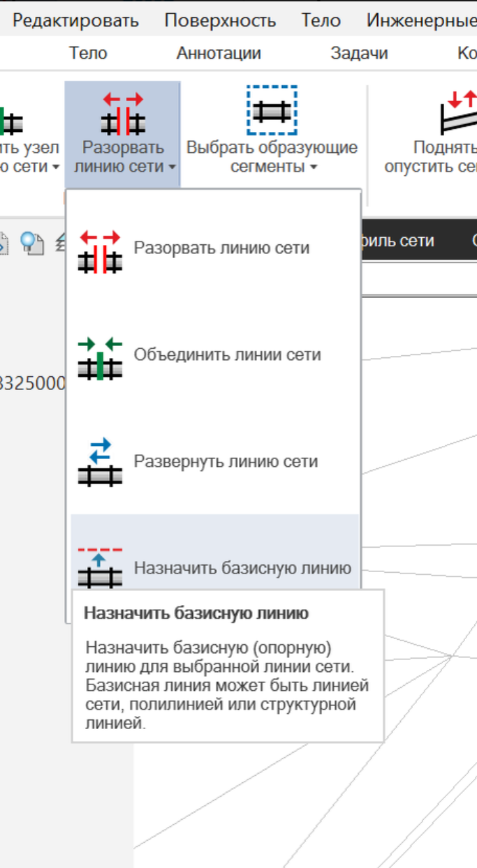Viewport: 477px width, 868px height.
Task: Click the Разорвать линию сети ribbon button icon
Action: tap(122, 113)
